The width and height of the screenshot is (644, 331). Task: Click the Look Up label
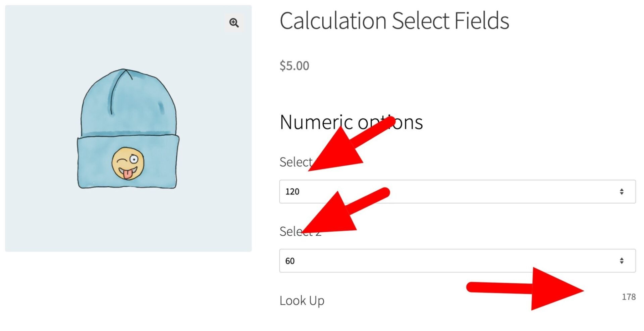[302, 300]
